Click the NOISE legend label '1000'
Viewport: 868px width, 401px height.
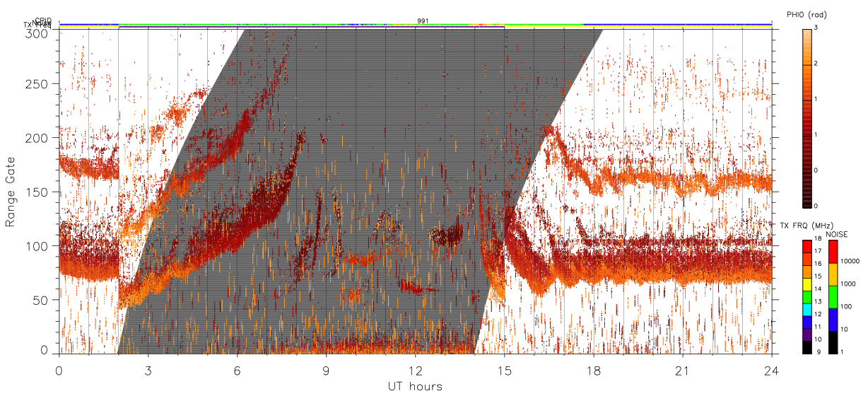click(x=848, y=284)
